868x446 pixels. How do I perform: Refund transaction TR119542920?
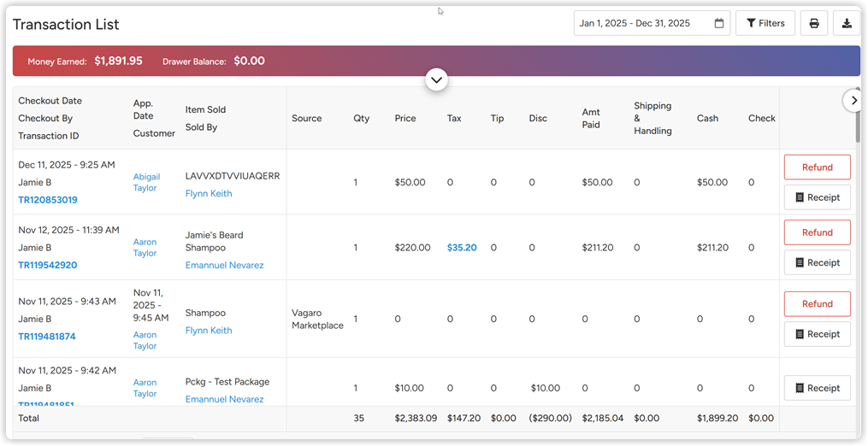click(817, 232)
